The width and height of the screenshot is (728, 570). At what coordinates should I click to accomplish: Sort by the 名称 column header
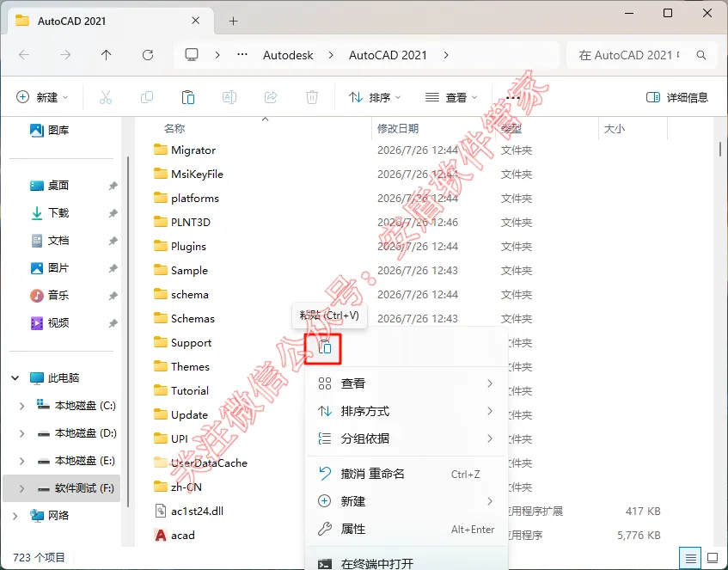coord(174,128)
